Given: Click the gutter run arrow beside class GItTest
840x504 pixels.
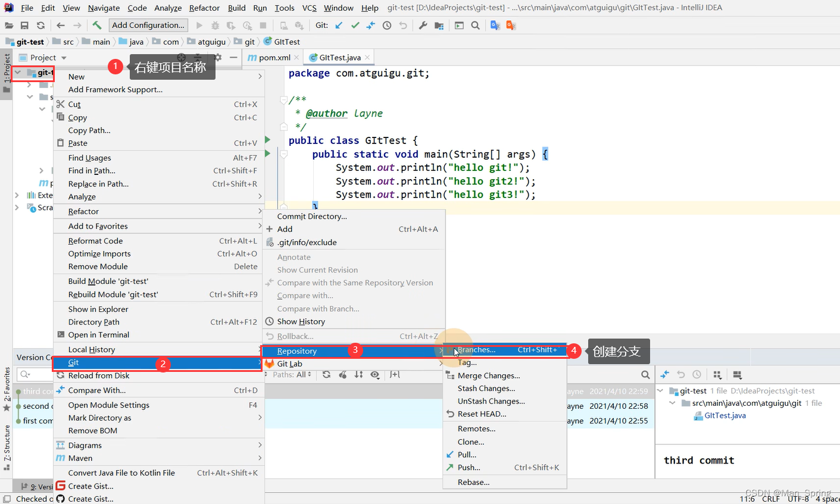Looking at the screenshot, I should pyautogui.click(x=267, y=140).
